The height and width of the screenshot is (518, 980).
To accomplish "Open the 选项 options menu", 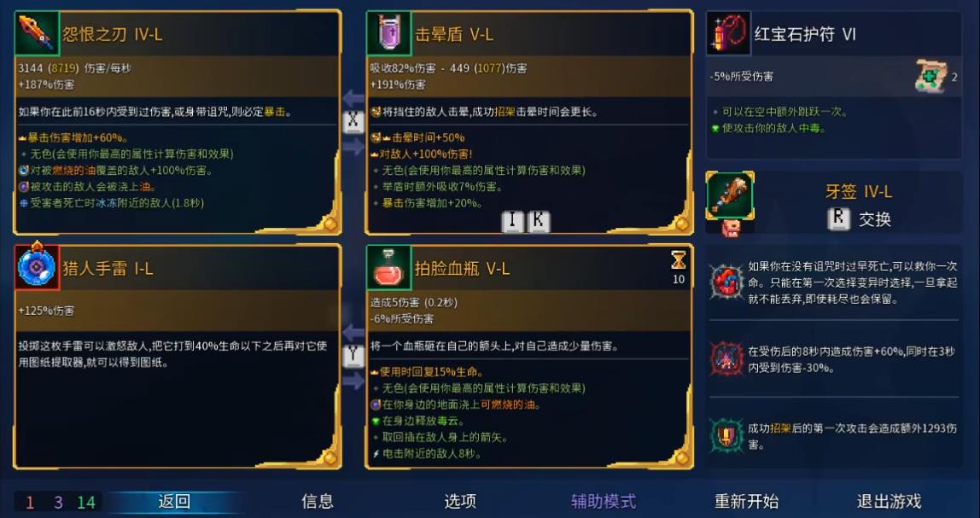I will pyautogui.click(x=460, y=501).
